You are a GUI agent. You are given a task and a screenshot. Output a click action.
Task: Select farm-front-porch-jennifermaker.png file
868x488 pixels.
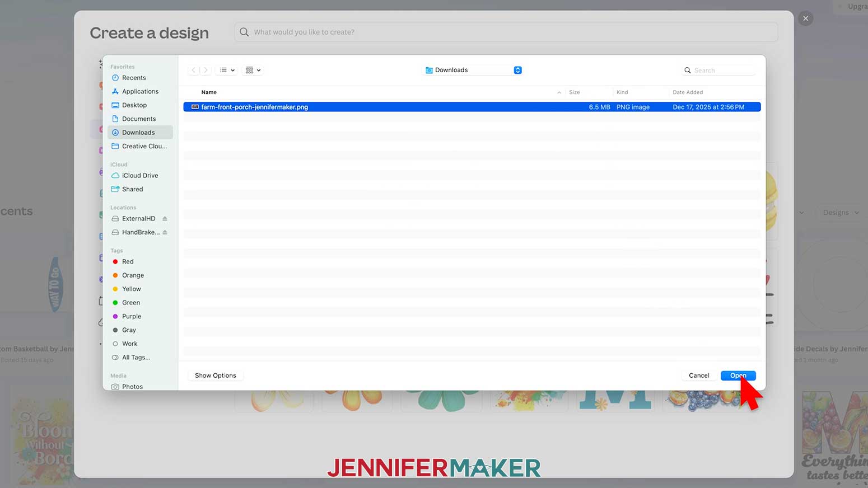click(472, 107)
